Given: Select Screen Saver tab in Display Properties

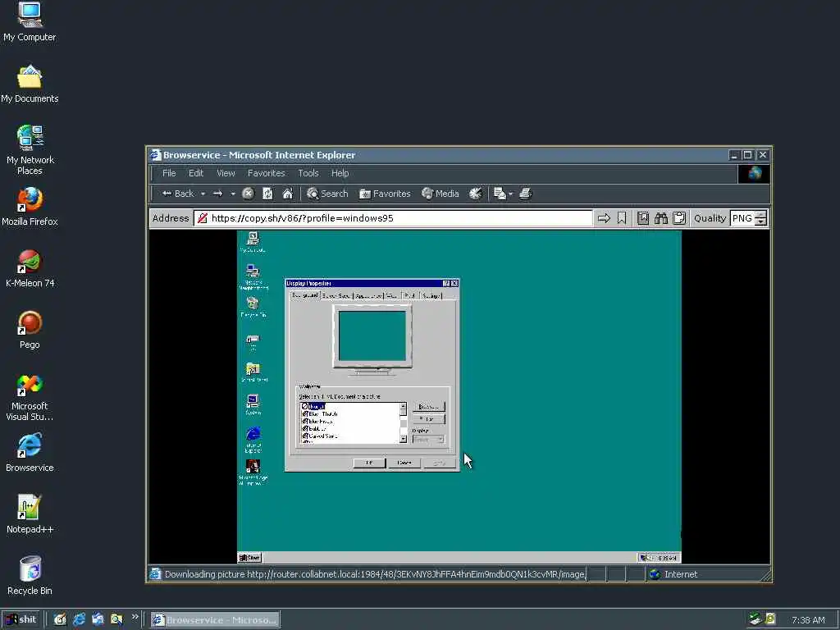Looking at the screenshot, I should coord(337,295).
